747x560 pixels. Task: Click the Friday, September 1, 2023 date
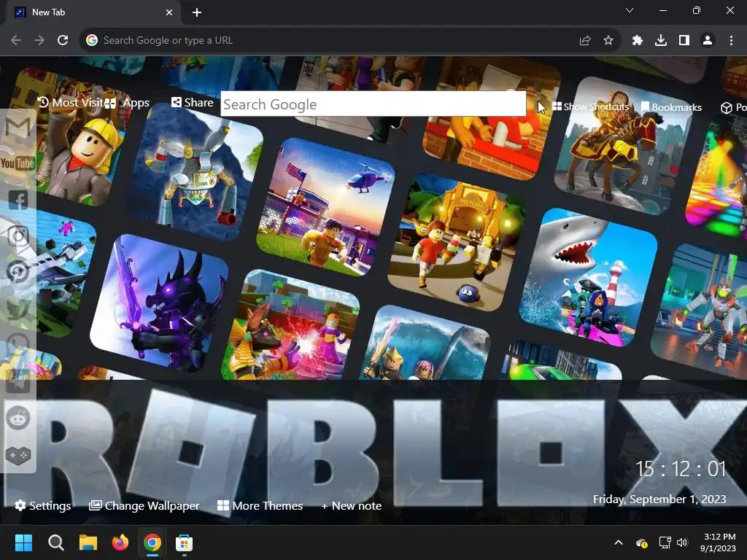coord(659,499)
